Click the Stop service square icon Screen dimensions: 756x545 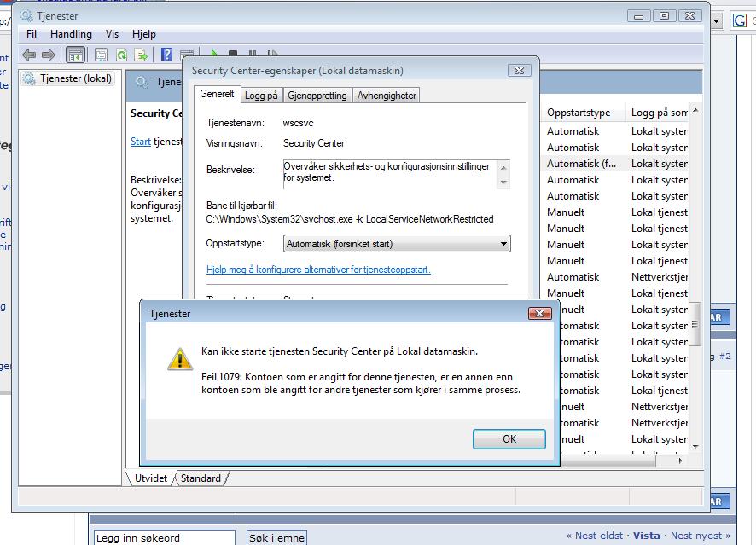click(x=233, y=53)
